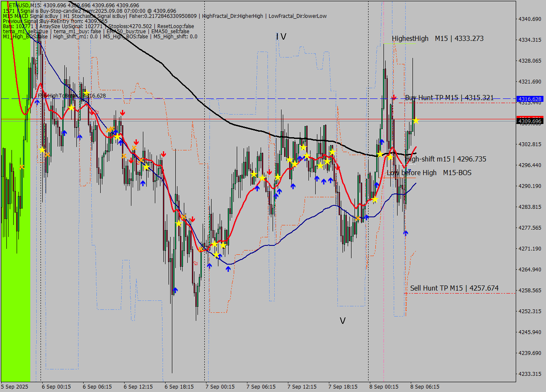Click red sell arrow left of Buy Hunt TP label
The width and height of the screenshot is (546, 392).
coord(394,98)
